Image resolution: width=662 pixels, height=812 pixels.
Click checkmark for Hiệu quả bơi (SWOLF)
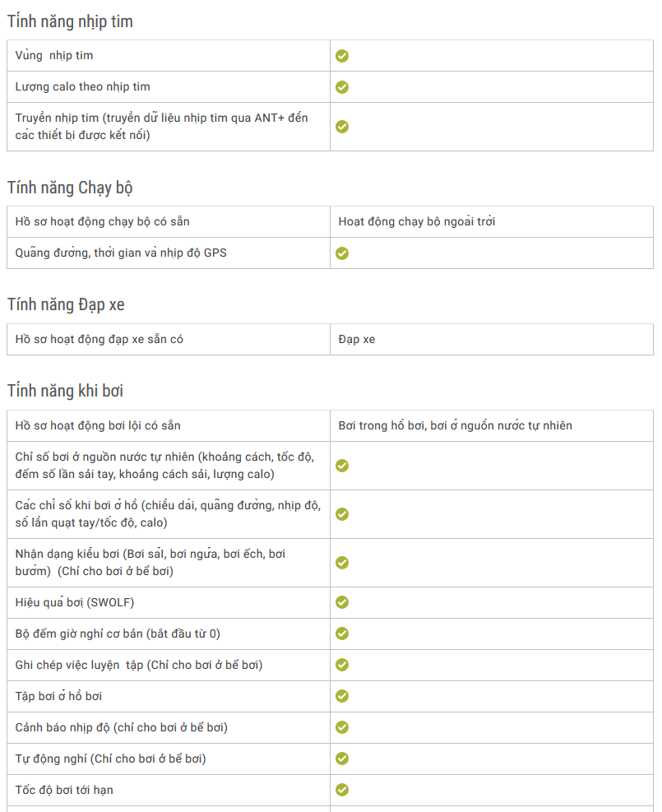[x=341, y=602]
